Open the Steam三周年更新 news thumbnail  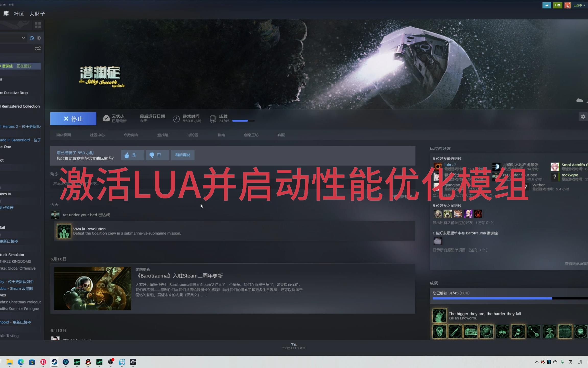(x=93, y=288)
